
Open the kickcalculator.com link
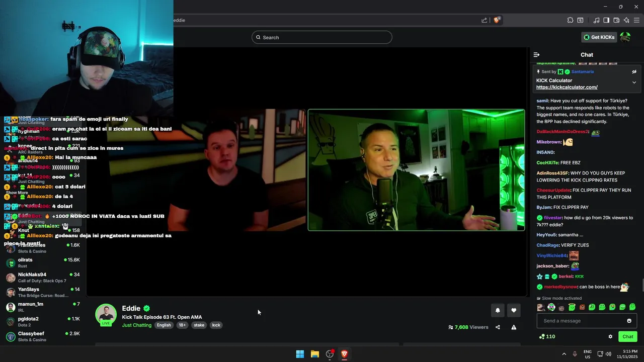click(x=567, y=87)
